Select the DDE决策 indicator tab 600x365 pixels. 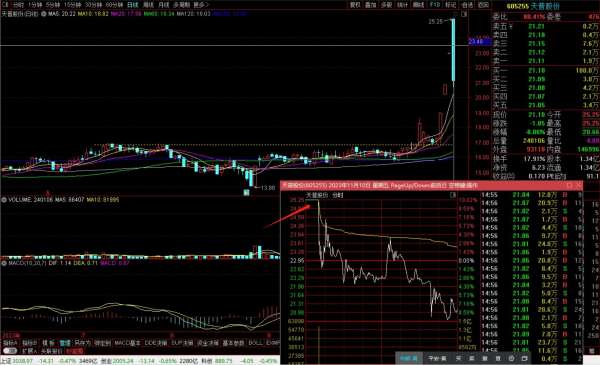pyautogui.click(x=156, y=343)
